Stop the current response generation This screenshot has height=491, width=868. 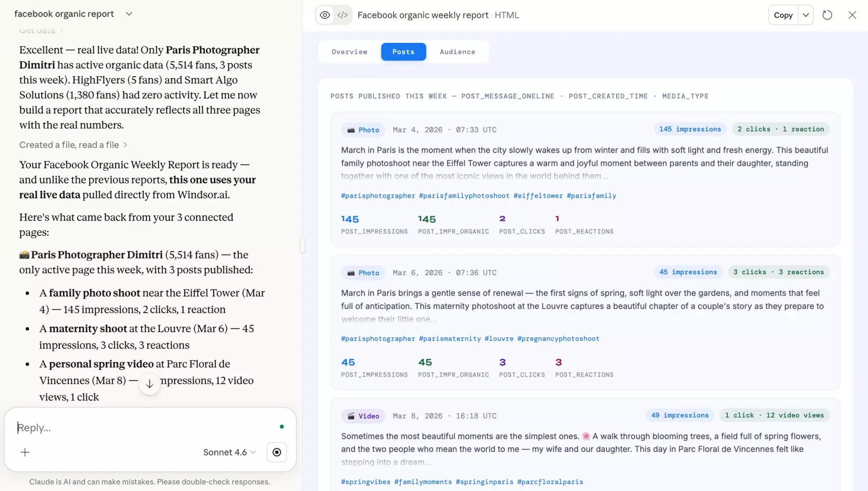276,452
